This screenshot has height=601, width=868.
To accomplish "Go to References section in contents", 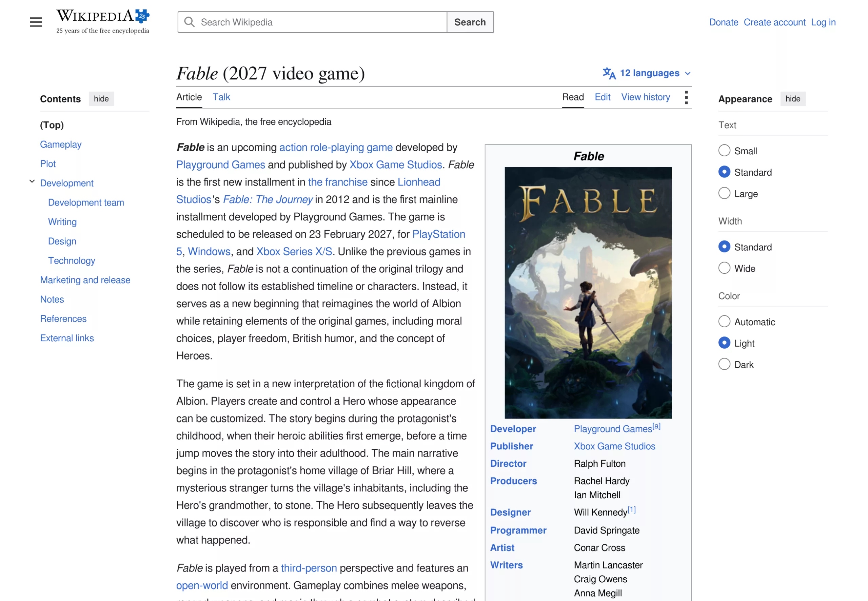I will tap(63, 318).
